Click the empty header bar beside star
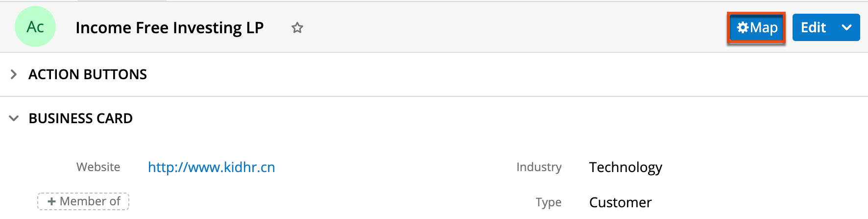This screenshot has width=868, height=219. (490, 28)
